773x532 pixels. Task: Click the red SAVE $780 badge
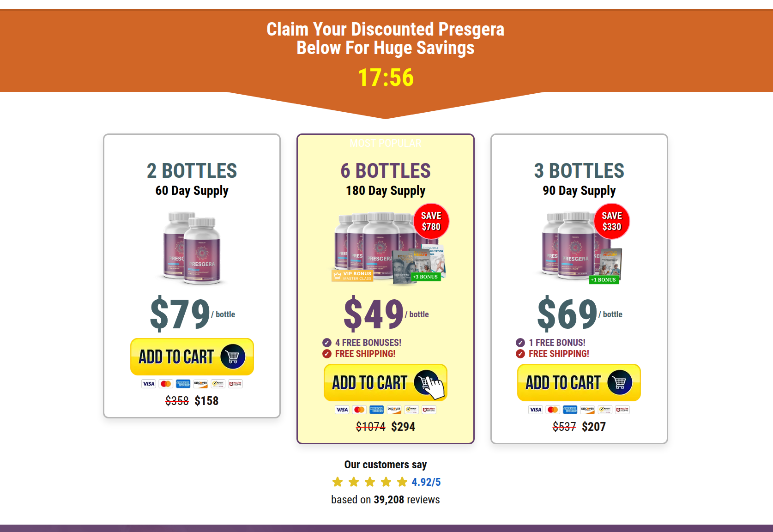click(431, 221)
